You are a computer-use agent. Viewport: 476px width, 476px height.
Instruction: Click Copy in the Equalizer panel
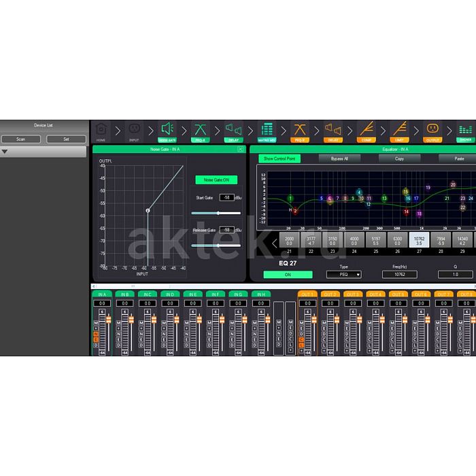pos(400,158)
